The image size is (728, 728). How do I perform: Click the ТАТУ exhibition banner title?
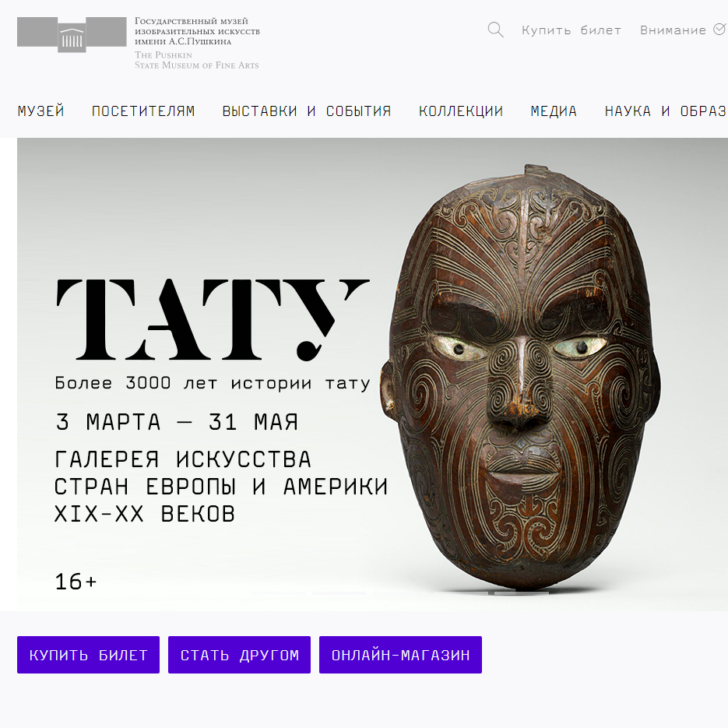213,320
